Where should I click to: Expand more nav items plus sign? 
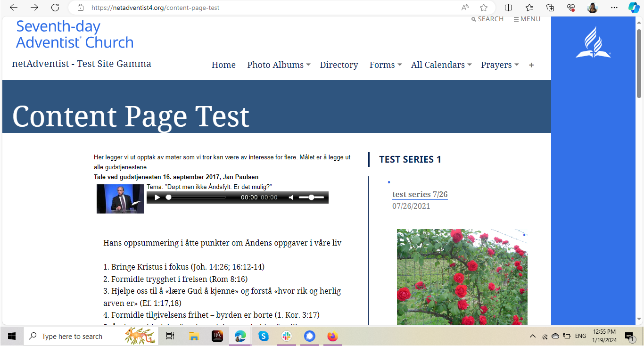coord(531,65)
